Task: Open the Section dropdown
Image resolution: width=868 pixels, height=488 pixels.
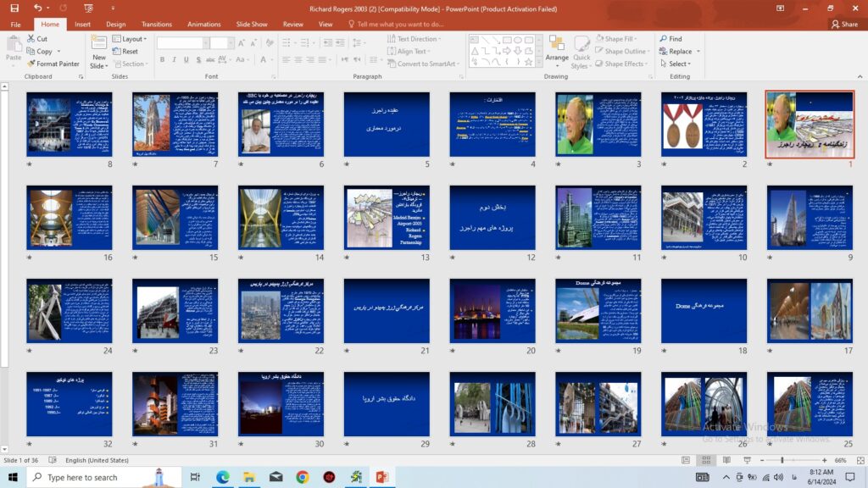Action: click(131, 64)
